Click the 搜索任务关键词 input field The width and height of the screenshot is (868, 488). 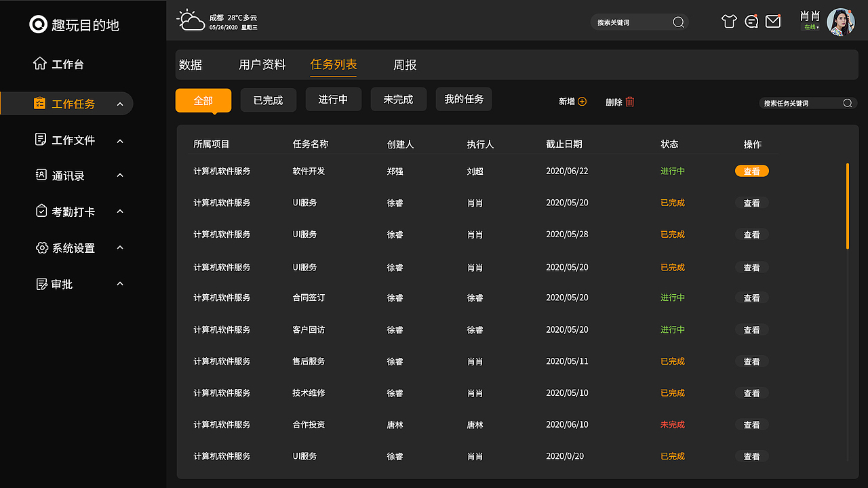[800, 103]
